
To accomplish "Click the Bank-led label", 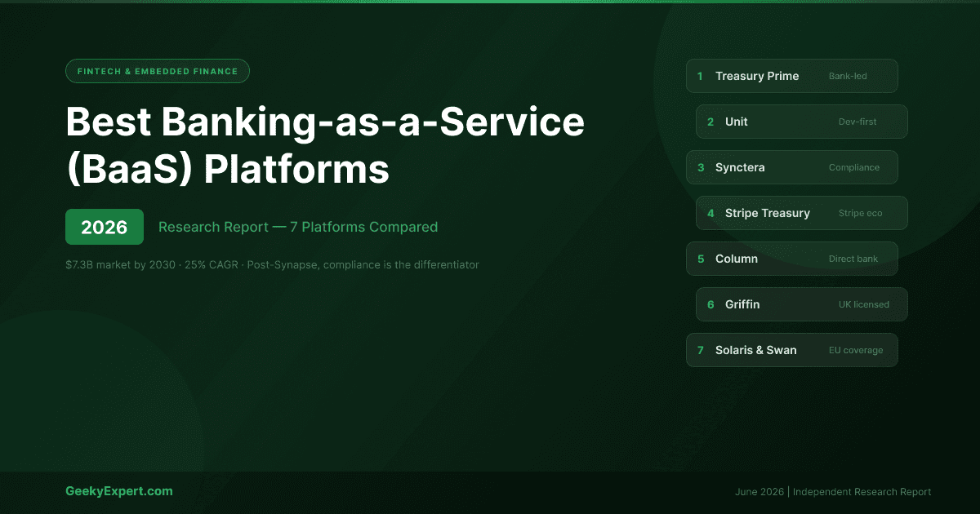I will click(x=848, y=76).
